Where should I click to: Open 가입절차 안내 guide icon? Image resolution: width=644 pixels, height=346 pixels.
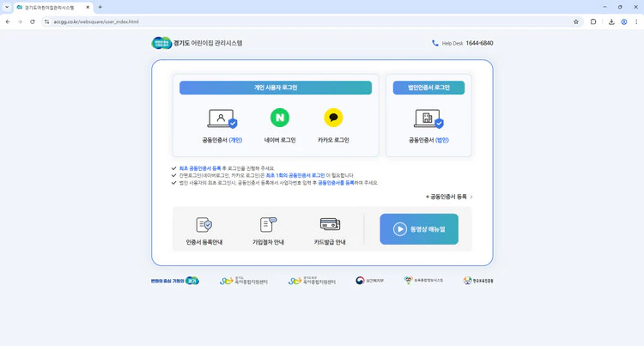pos(268,224)
